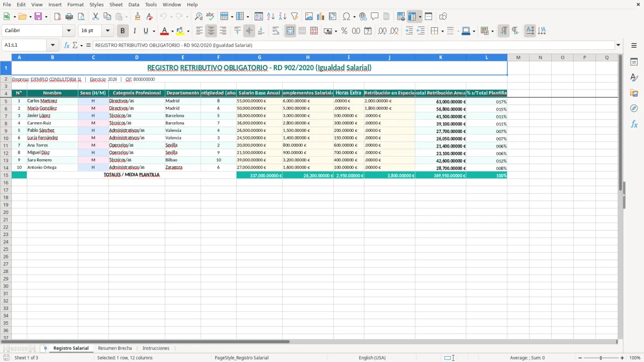Open the sidebar Styles deck
Screen dimensions: 644x362
(634, 77)
